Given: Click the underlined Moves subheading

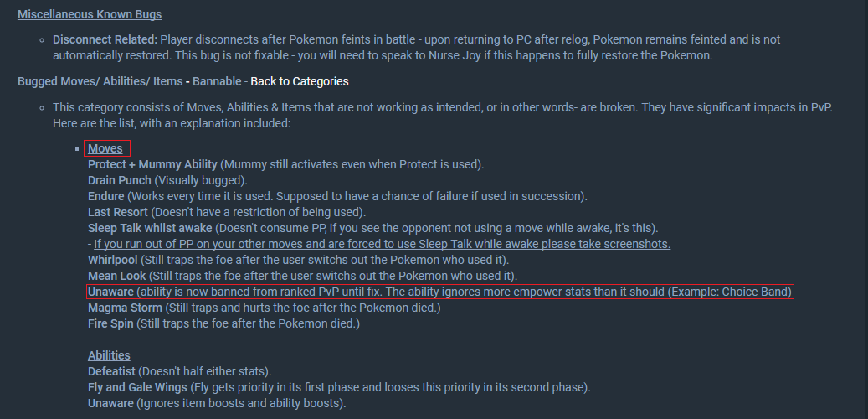Looking at the screenshot, I should 105,148.
